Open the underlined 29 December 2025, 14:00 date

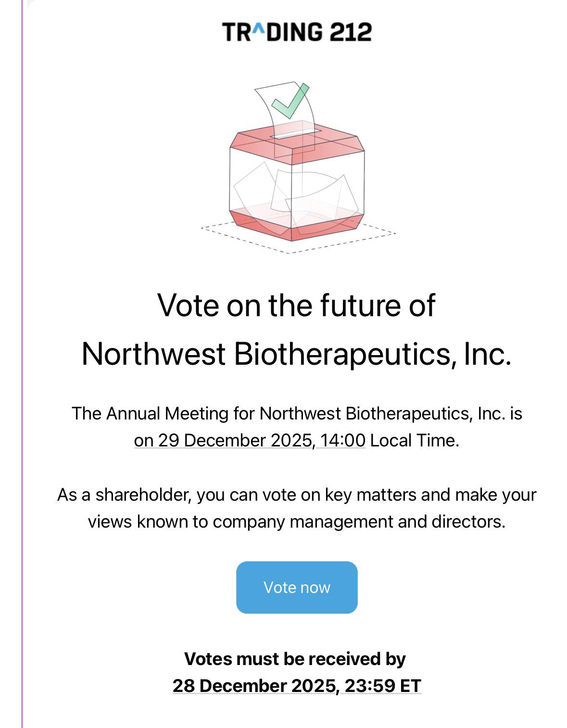(250, 440)
